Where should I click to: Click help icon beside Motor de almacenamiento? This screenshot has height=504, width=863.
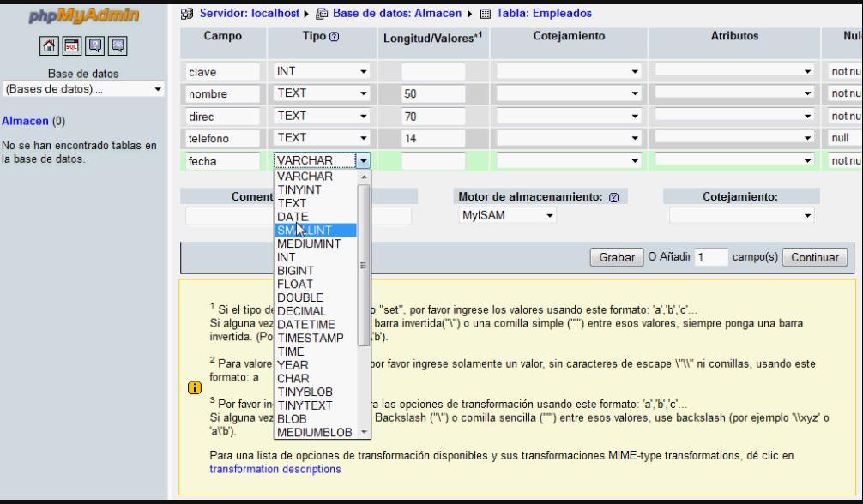click(x=614, y=196)
